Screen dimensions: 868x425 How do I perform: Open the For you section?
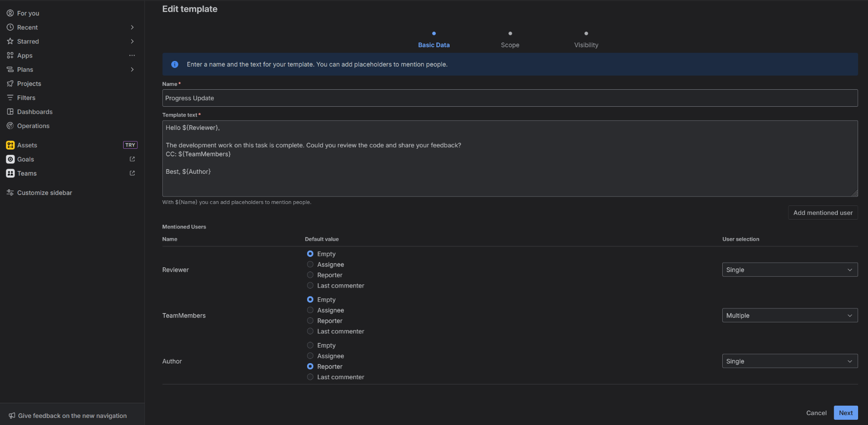click(x=27, y=13)
